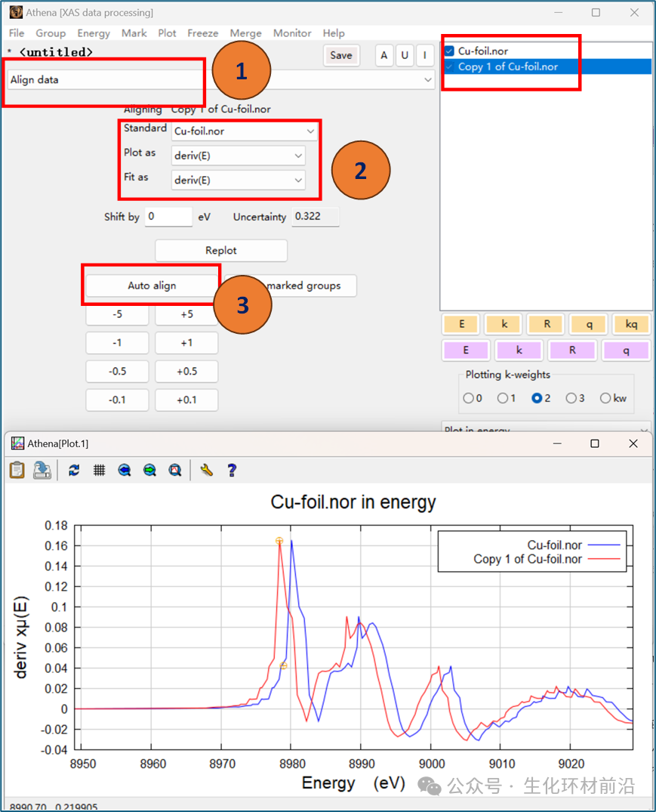Viewport: 656px width, 812px height.
Task: Shift energy by -1 button
Action: [x=118, y=343]
